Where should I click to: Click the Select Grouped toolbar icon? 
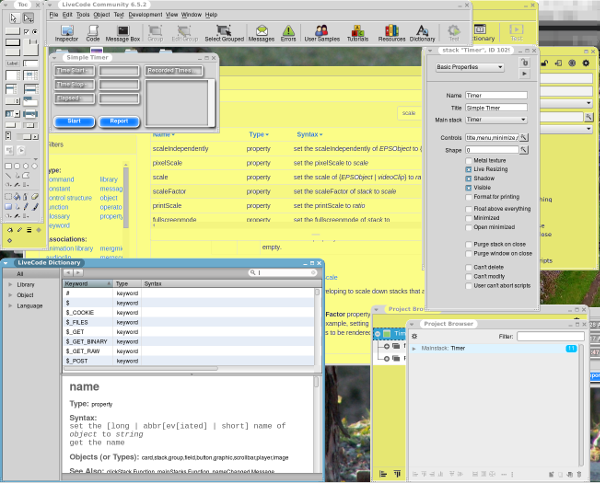[x=222, y=33]
